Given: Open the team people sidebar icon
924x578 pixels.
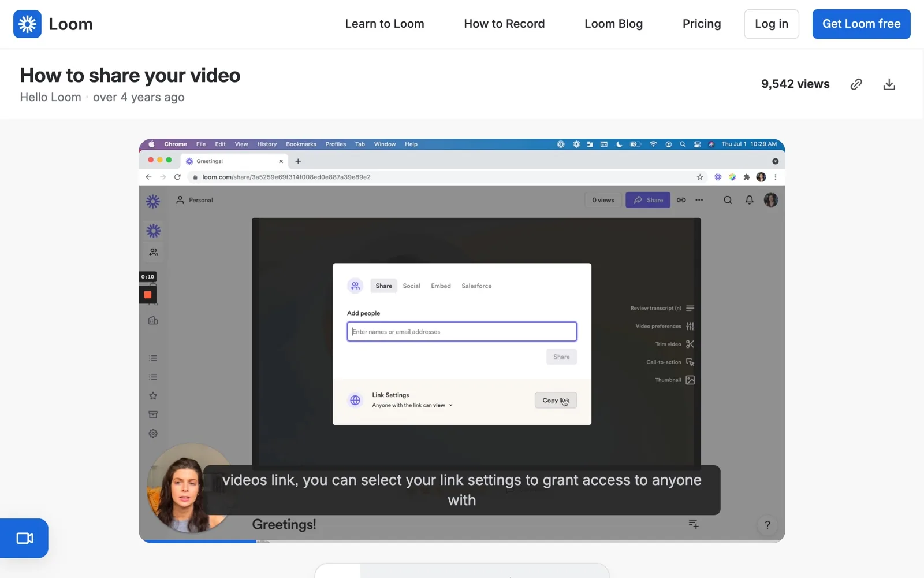Looking at the screenshot, I should pyautogui.click(x=154, y=253).
